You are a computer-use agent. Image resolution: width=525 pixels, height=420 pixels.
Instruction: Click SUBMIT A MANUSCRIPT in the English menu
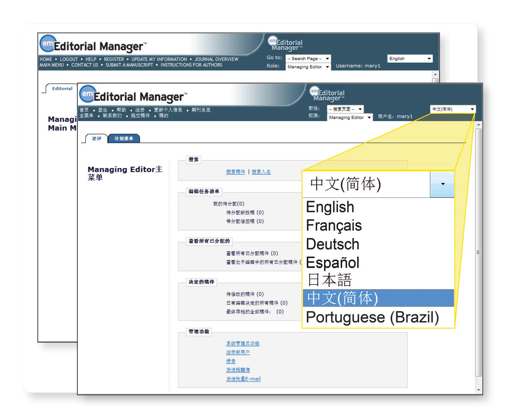pyautogui.click(x=129, y=65)
